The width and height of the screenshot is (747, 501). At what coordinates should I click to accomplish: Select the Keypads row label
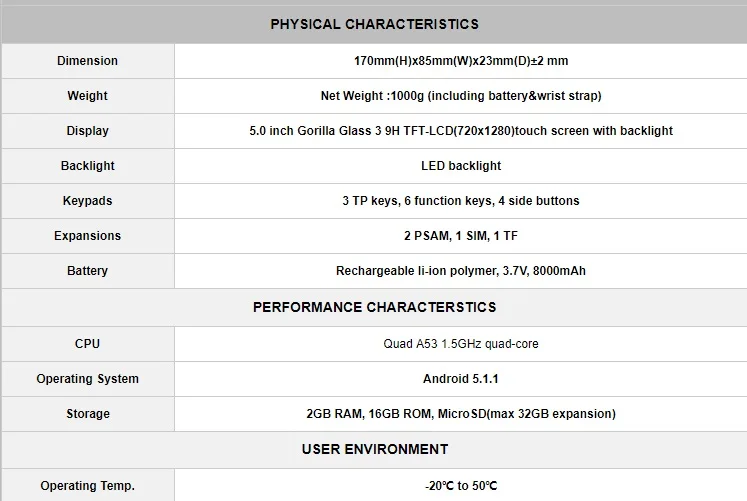pos(87,201)
